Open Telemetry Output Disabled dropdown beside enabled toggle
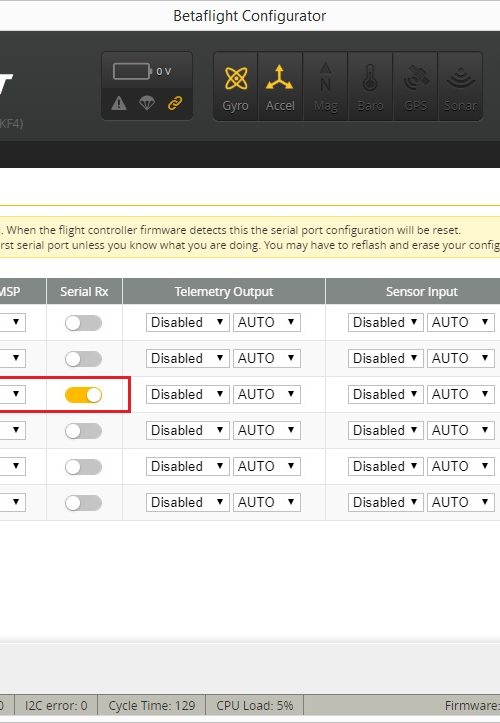The width and height of the screenshot is (500, 723). (187, 394)
